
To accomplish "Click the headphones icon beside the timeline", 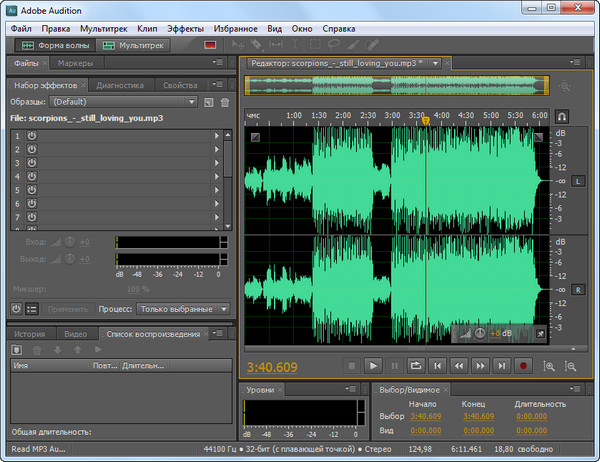I will pos(562,117).
